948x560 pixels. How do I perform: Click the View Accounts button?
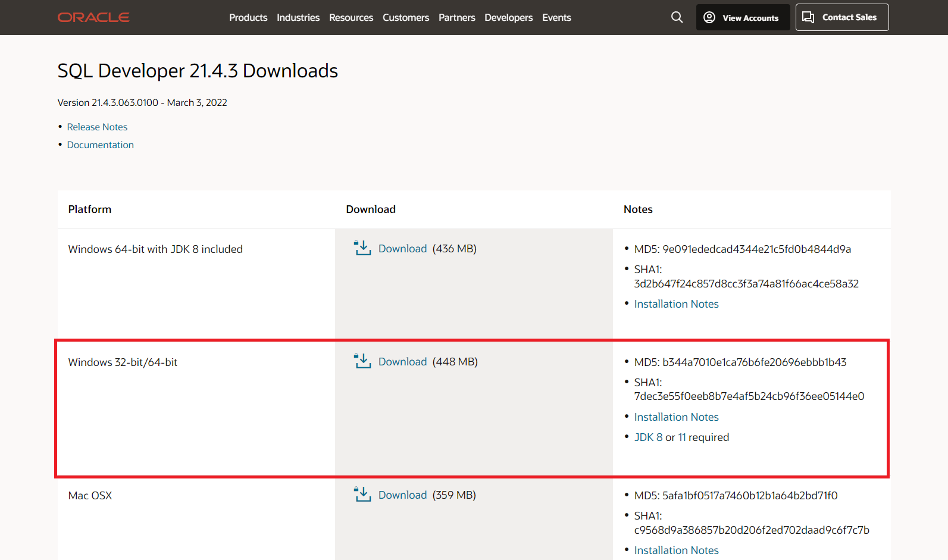coord(743,17)
